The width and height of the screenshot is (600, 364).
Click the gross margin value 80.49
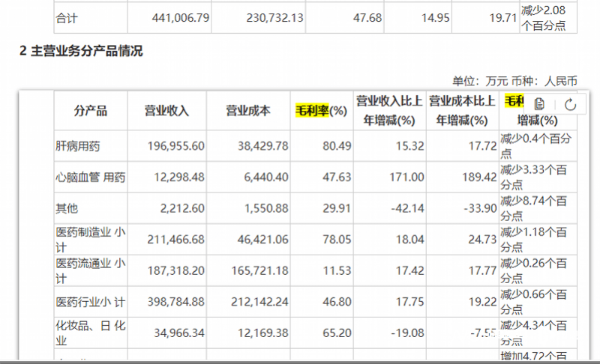(x=336, y=146)
